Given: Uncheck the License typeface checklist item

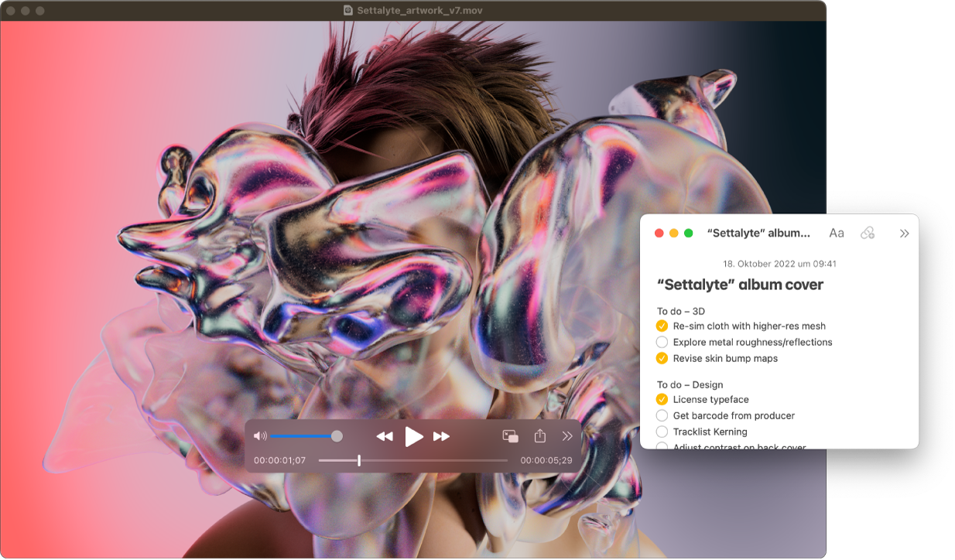Looking at the screenshot, I should tap(662, 399).
